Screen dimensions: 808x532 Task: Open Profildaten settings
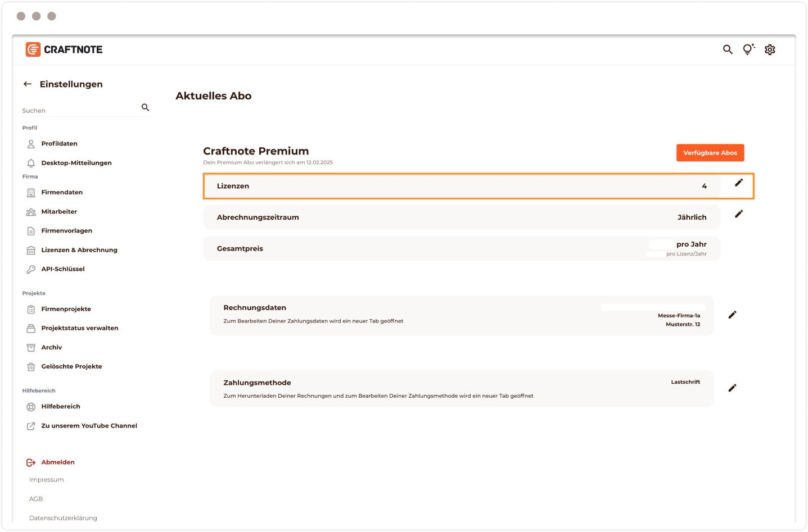pyautogui.click(x=59, y=144)
